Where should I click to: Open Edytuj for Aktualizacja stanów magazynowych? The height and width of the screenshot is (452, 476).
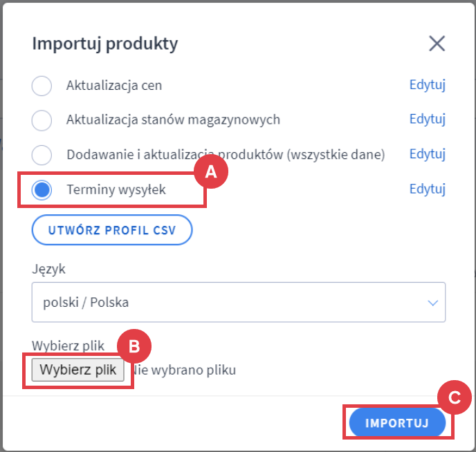(x=427, y=120)
